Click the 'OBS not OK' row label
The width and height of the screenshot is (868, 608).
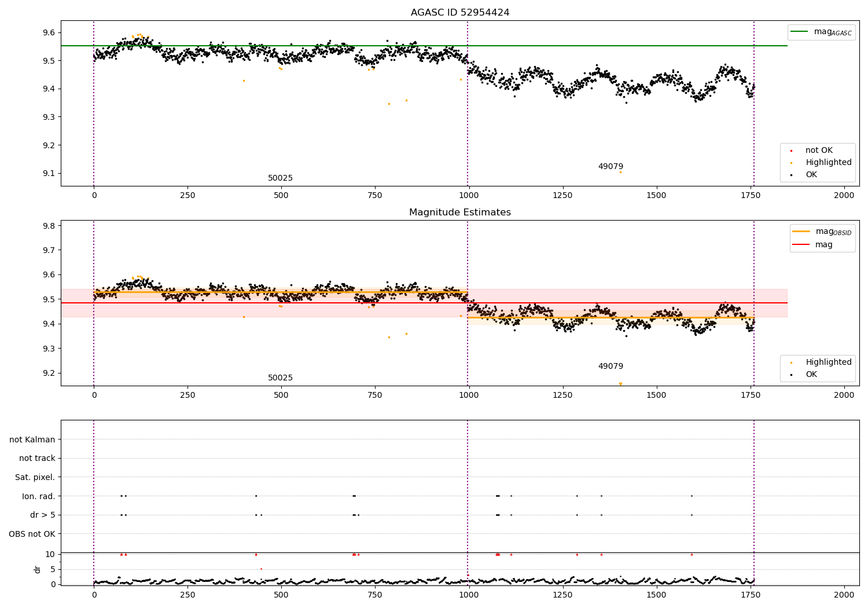point(32,534)
